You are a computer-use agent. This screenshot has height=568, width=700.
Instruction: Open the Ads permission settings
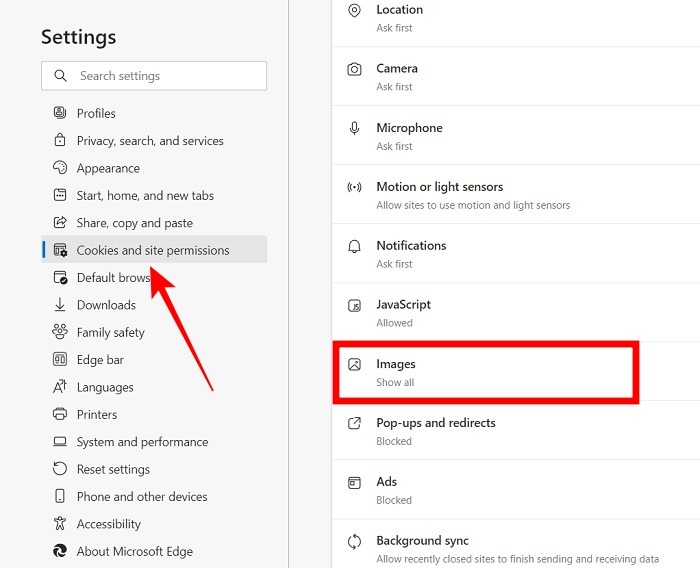387,482
